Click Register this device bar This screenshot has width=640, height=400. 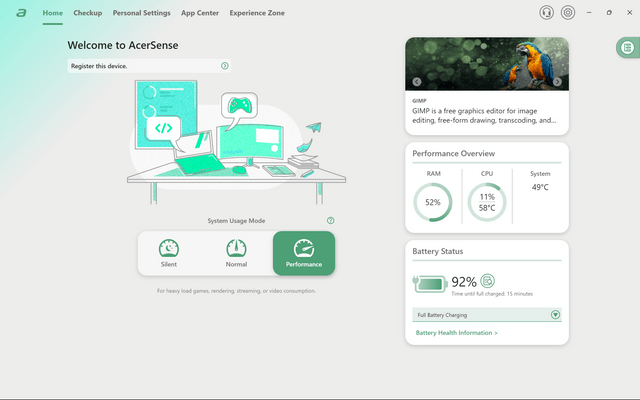149,66
